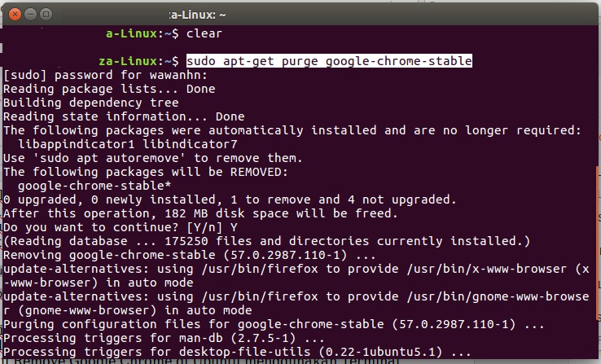Click the 'google-chrome-stable*' package name
Image resolution: width=601 pixels, height=364 pixels.
point(94,186)
